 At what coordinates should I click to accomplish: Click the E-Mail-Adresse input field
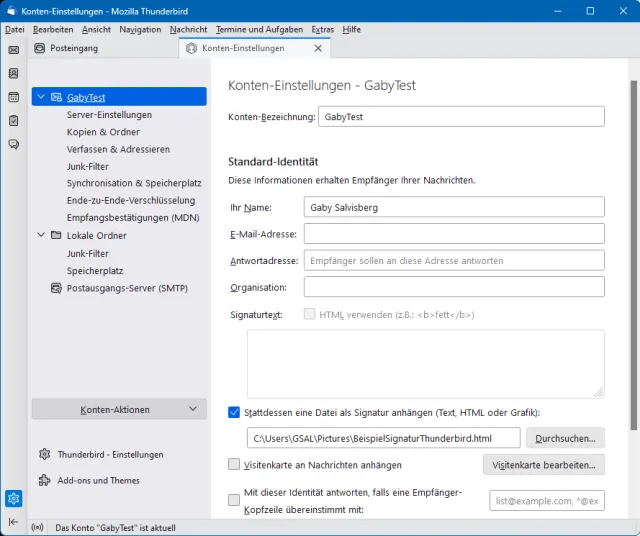tap(454, 234)
